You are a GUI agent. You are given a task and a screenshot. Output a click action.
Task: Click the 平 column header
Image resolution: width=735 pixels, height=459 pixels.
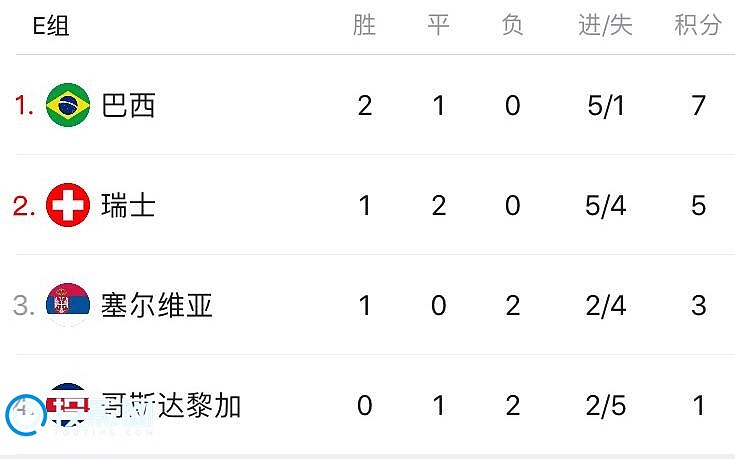coord(439,26)
